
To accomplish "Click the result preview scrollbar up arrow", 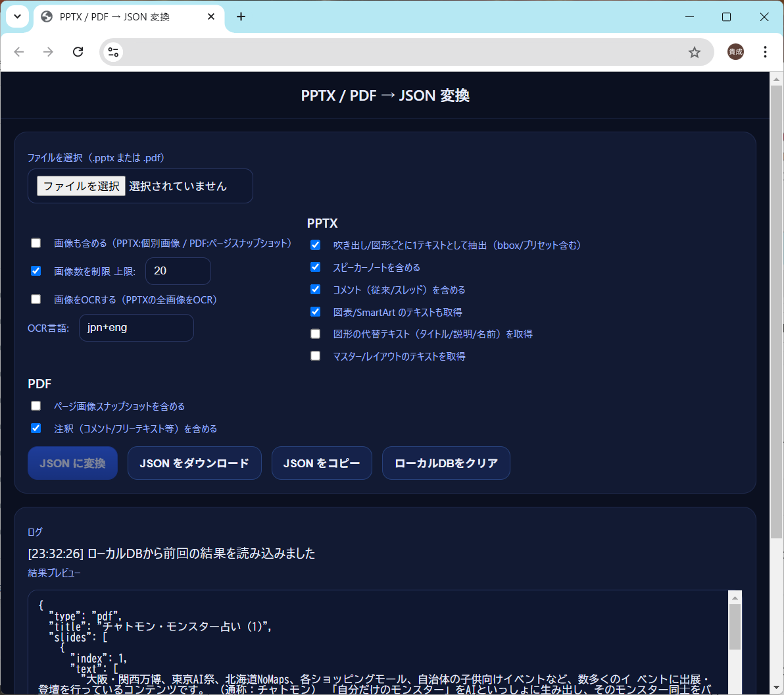I will (735, 598).
